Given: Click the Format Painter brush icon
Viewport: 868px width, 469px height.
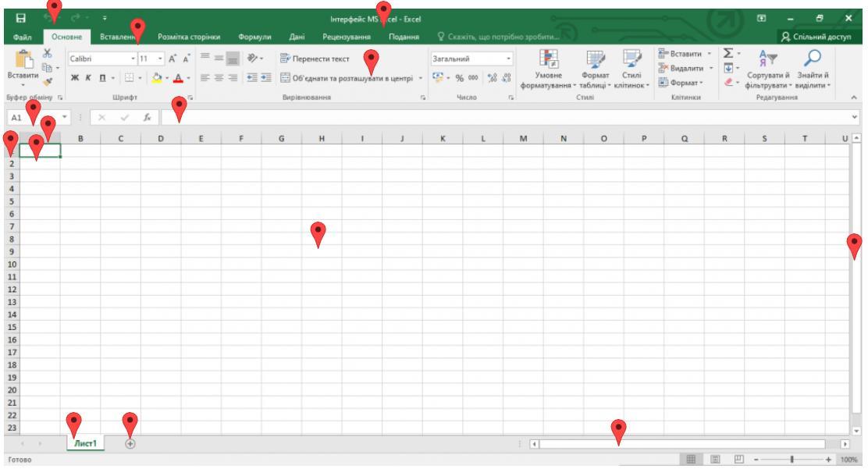Looking at the screenshot, I should click(48, 82).
